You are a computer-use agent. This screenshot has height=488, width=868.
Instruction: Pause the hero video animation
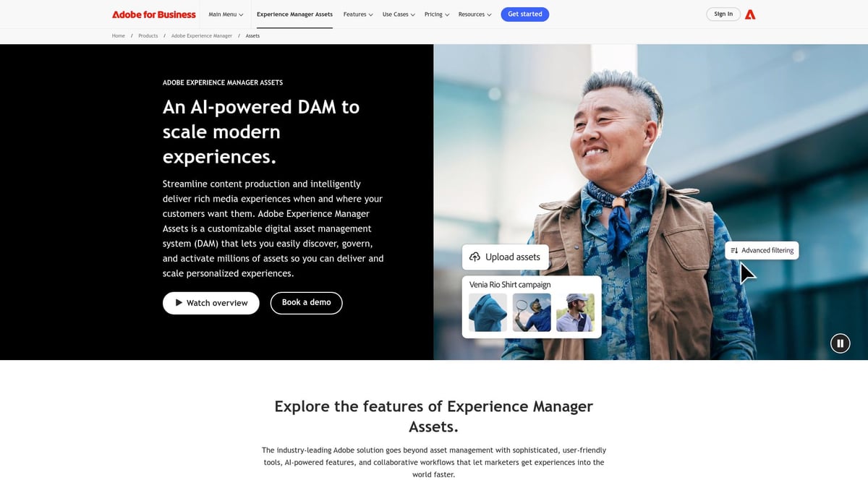[840, 343]
